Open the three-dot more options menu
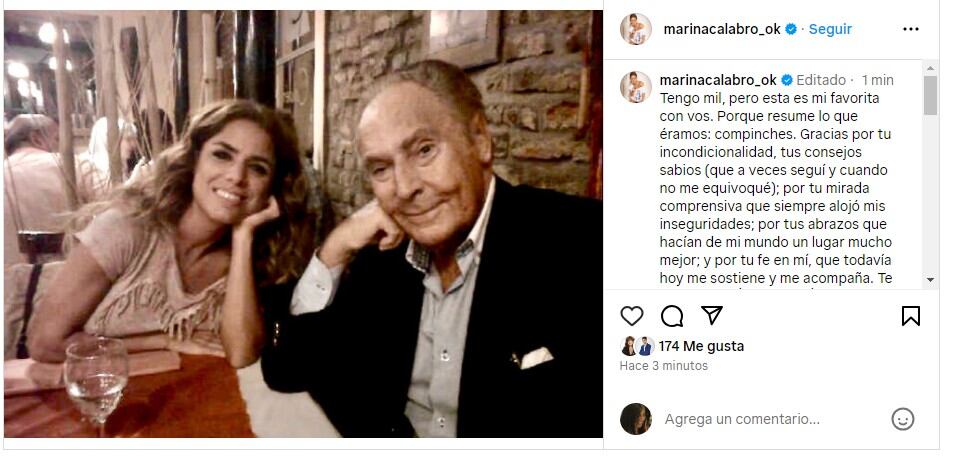 910,30
